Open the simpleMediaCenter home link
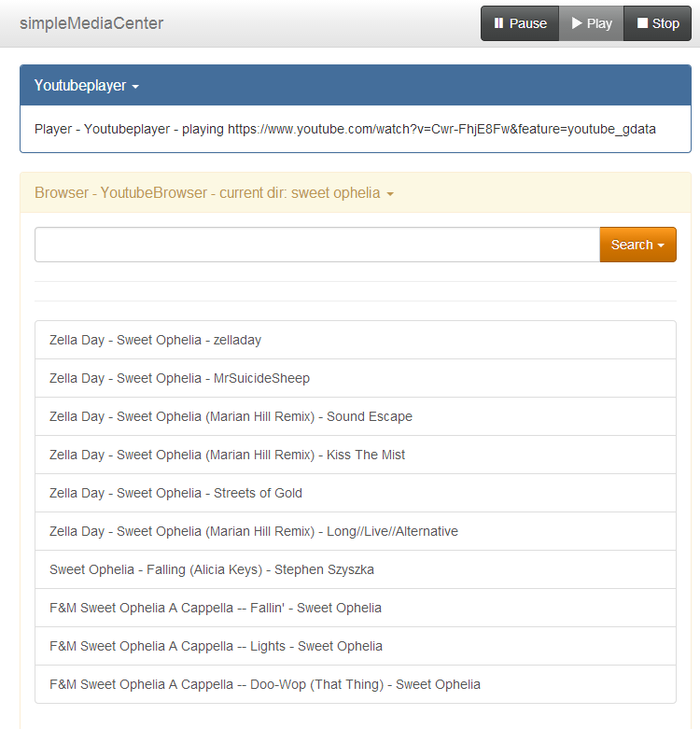The image size is (700, 729). [91, 23]
